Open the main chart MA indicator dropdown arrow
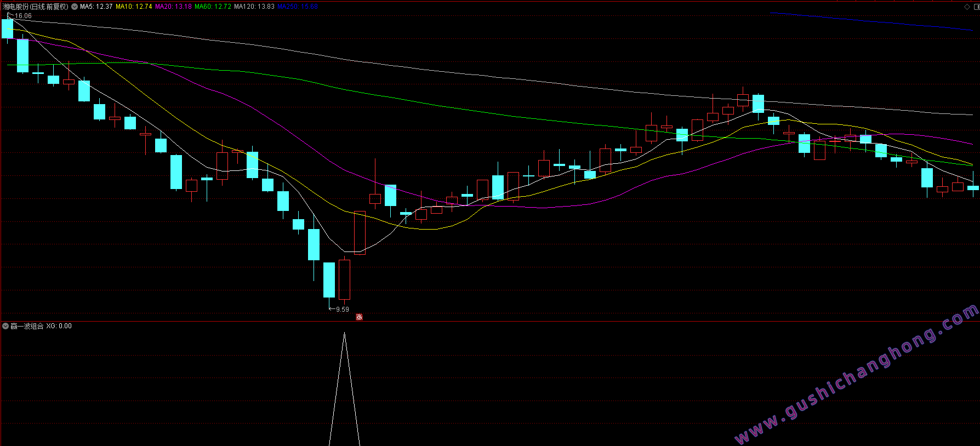This screenshot has width=980, height=446. pos(75,7)
